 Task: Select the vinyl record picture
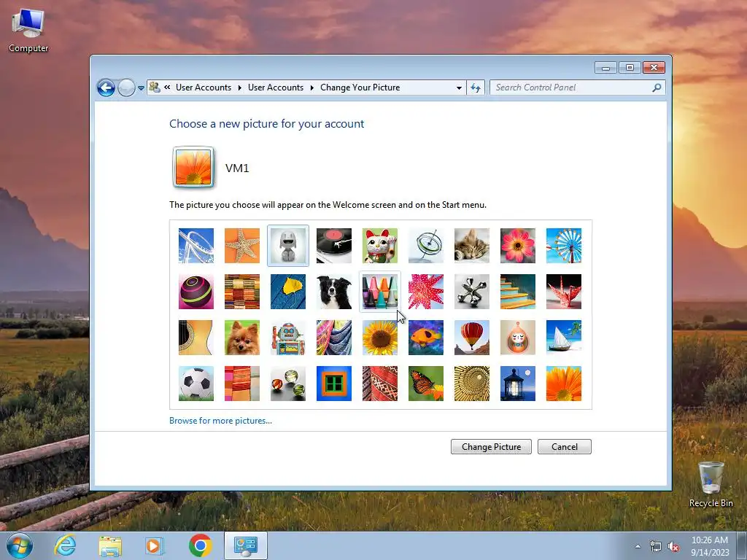(x=334, y=246)
